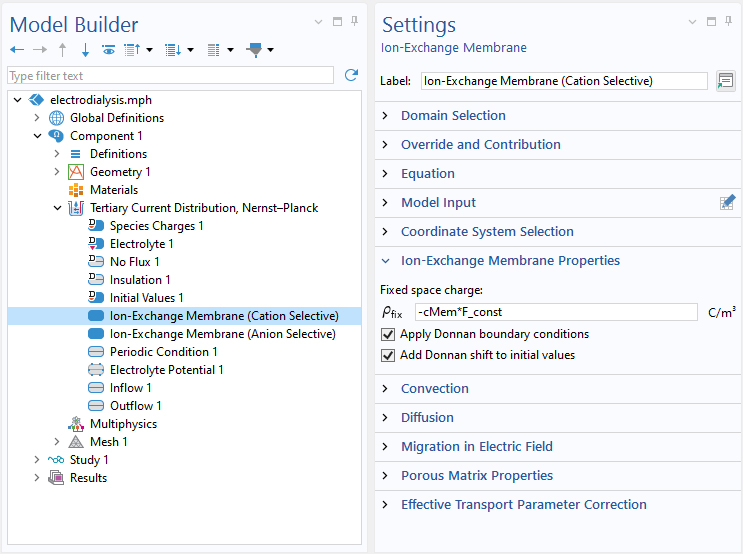Select the Materials node in the tree
The height and width of the screenshot is (554, 743).
point(113,190)
